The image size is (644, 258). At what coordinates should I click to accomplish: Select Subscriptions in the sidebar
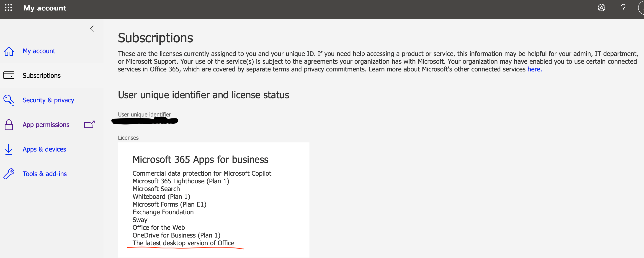pos(41,76)
